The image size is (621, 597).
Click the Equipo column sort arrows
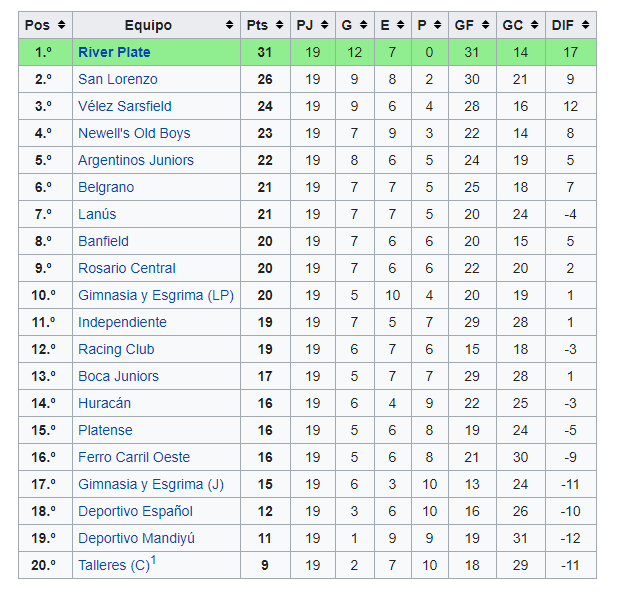coord(229,25)
